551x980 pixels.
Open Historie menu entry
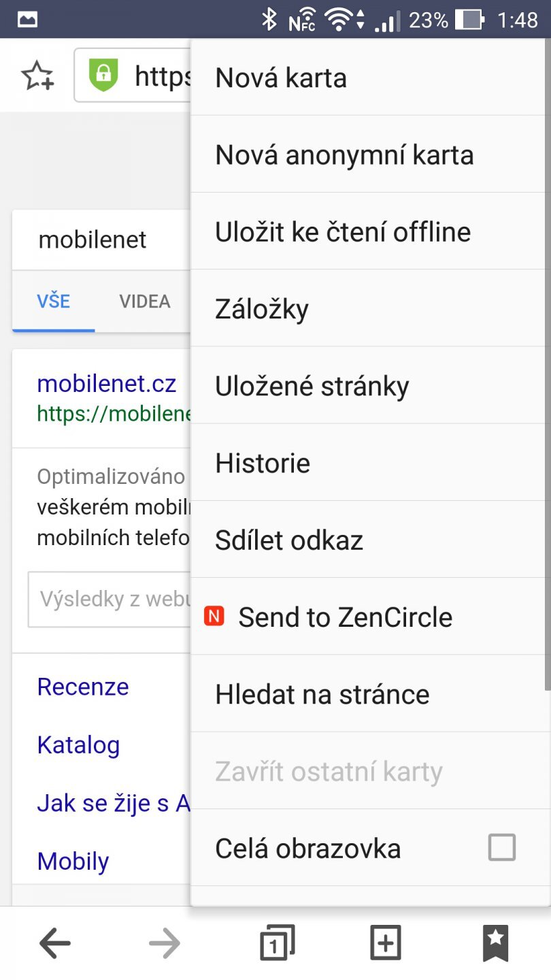(x=263, y=463)
